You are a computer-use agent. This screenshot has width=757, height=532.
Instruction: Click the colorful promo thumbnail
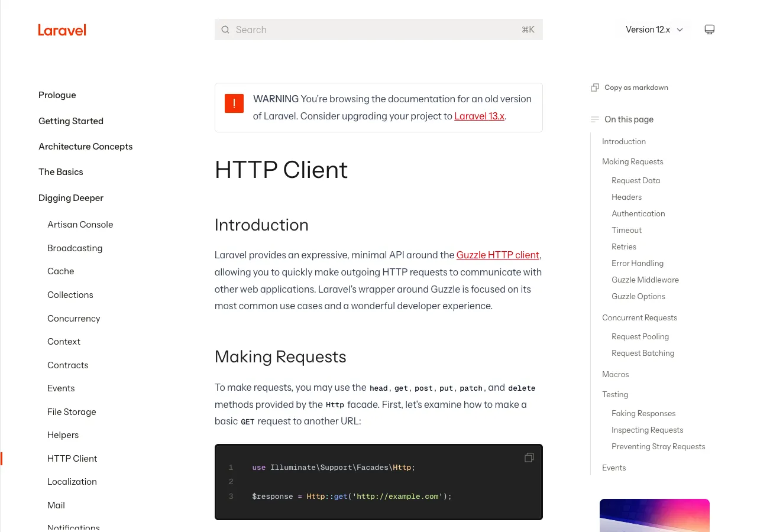tap(655, 515)
